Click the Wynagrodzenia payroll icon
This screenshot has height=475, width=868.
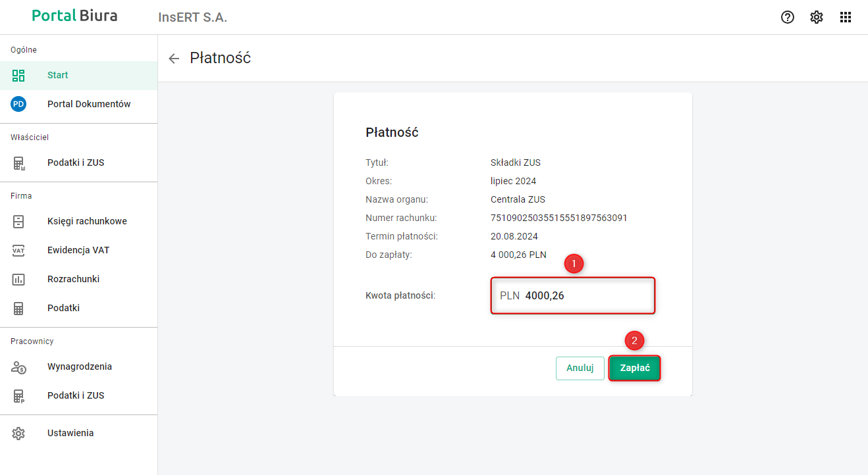pos(18,366)
